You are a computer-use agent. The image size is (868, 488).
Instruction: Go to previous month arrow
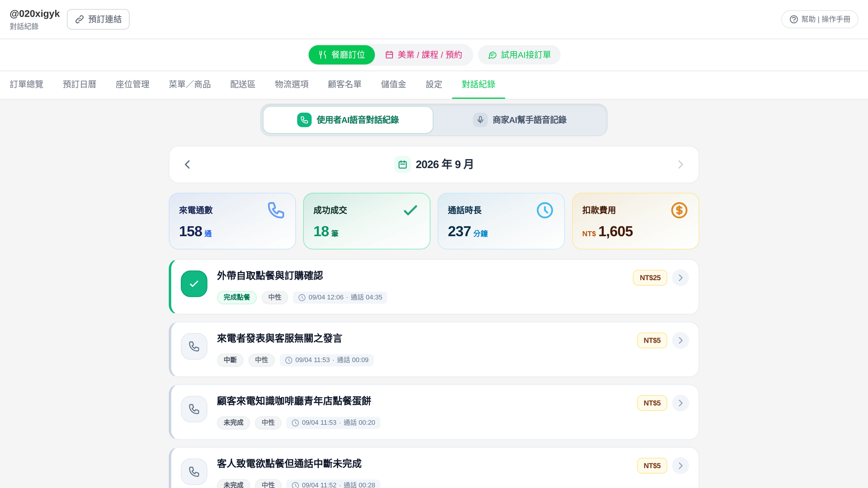[187, 164]
